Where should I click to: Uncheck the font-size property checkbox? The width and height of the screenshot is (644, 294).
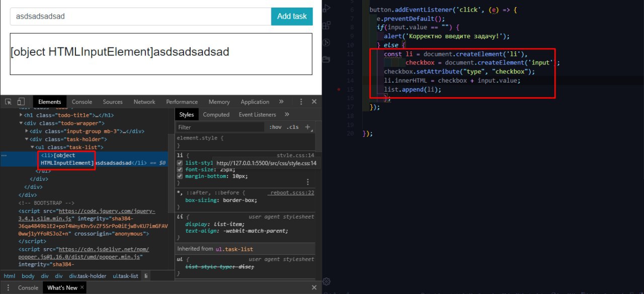[x=180, y=170]
